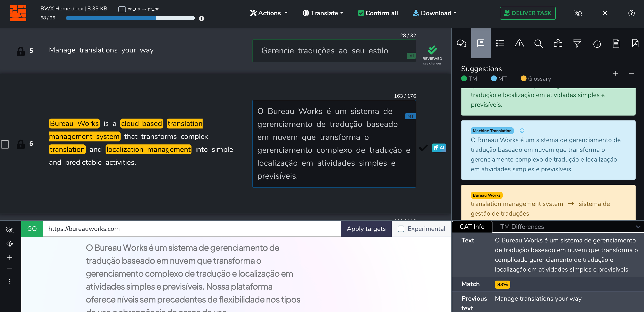Open the search magnifier panel
Viewport: 644px width, 312px height.
pos(538,43)
